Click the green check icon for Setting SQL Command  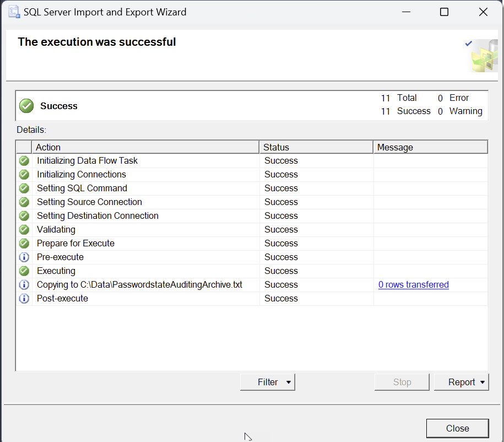[24, 188]
